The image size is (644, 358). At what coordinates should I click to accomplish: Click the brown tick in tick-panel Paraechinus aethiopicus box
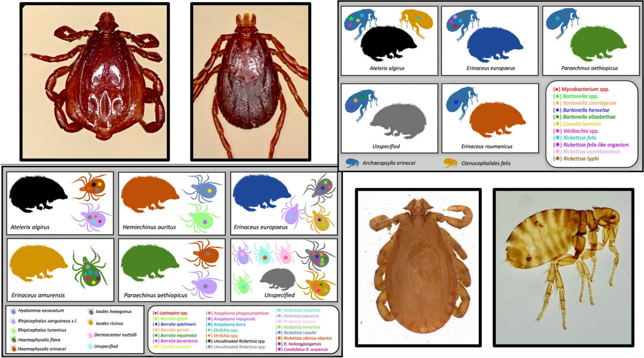(203, 253)
